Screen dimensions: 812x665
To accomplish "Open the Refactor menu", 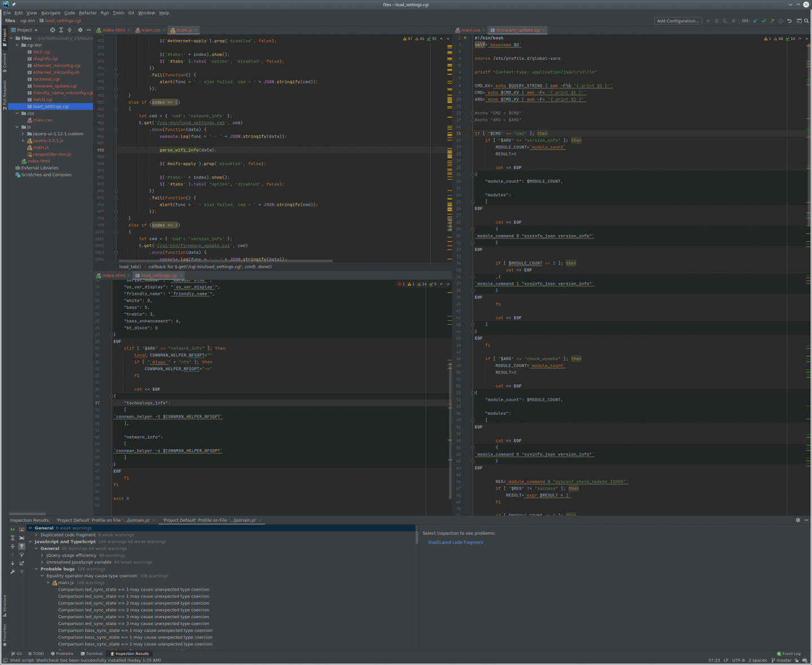I will coord(88,12).
